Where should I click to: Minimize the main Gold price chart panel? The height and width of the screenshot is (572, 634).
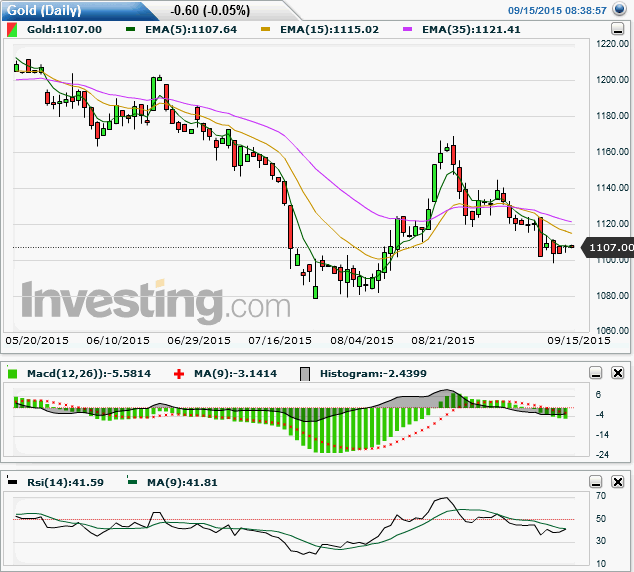[x=617, y=29]
